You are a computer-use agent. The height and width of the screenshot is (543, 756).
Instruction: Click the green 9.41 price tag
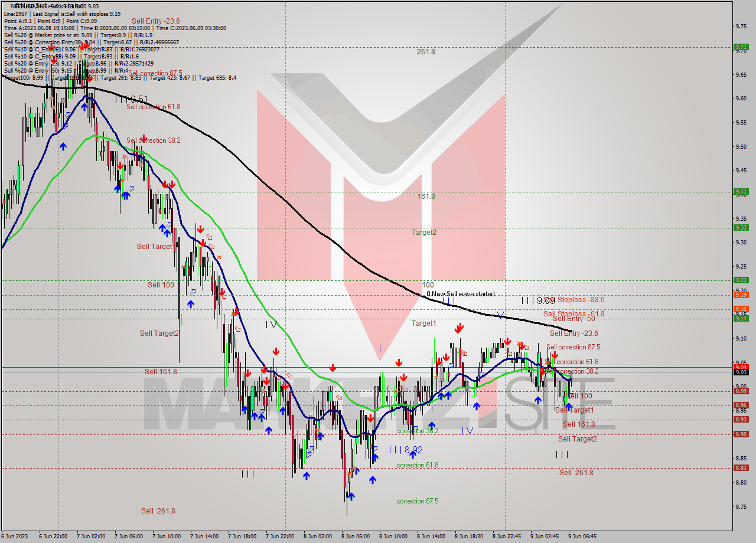741,191
